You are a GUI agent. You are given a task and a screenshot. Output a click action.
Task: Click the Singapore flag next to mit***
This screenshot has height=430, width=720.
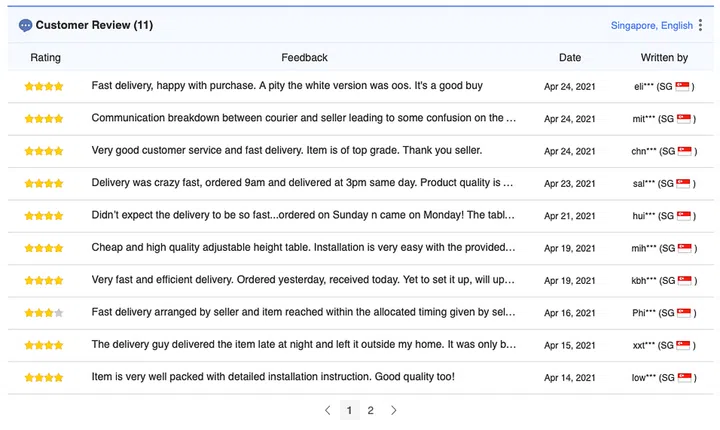click(684, 119)
